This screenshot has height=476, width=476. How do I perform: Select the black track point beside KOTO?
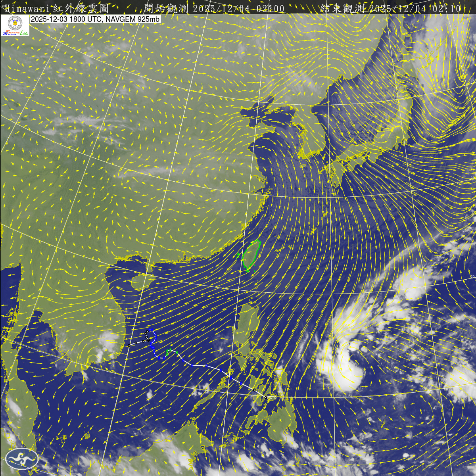(x=265, y=397)
